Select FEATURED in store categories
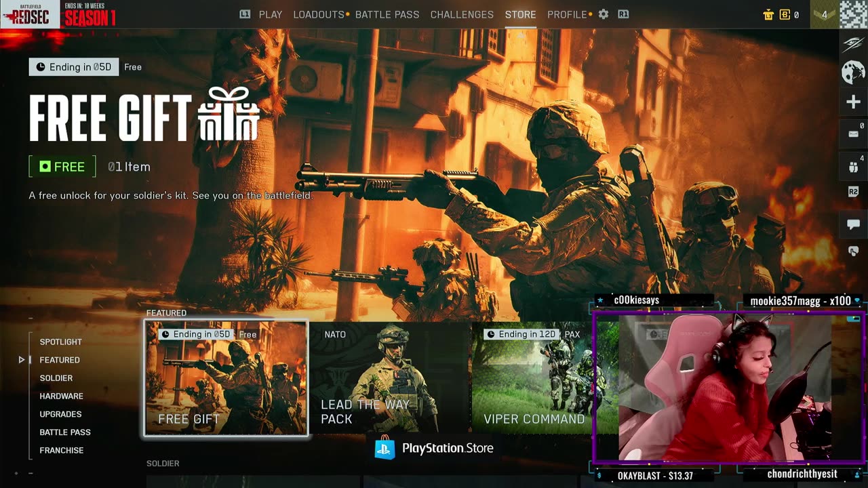This screenshot has width=868, height=488. (x=60, y=360)
